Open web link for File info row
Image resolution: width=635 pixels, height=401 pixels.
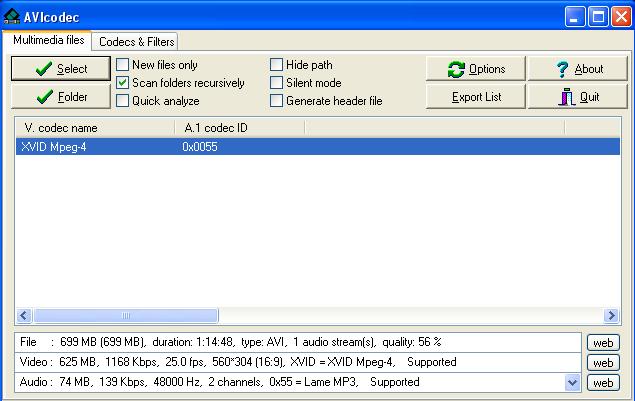pyautogui.click(x=603, y=343)
